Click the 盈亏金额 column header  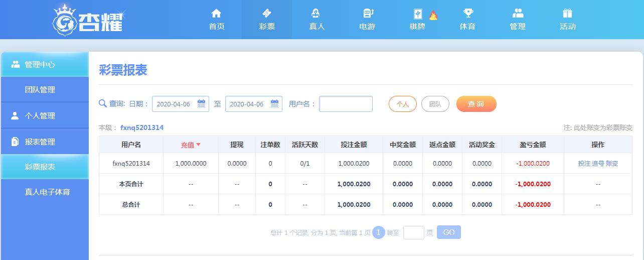pyautogui.click(x=533, y=145)
